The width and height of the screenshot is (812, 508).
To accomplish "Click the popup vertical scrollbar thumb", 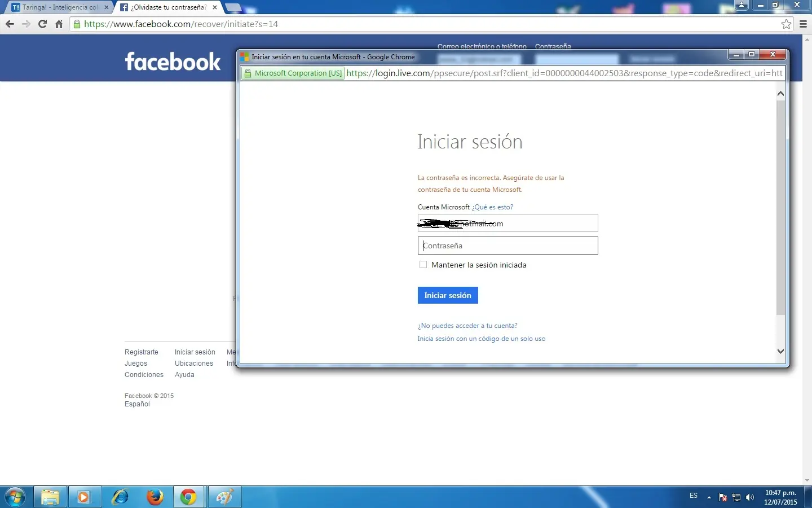I will (780, 207).
